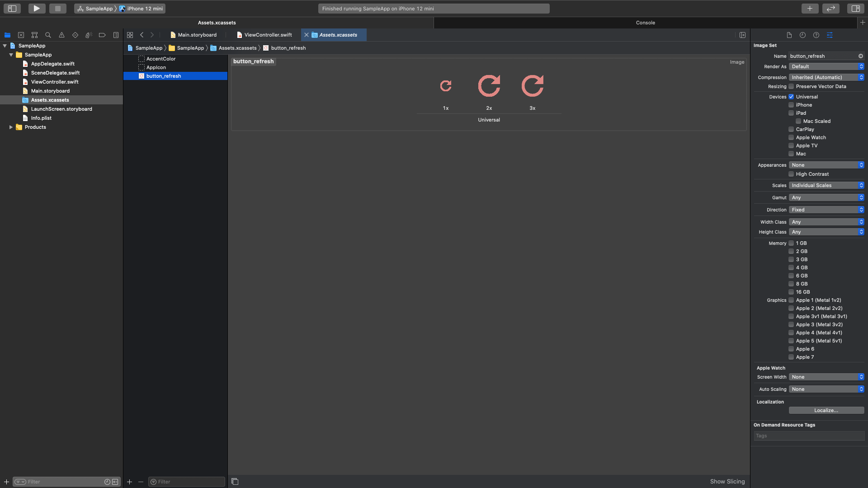Click Show Slicing button
The image size is (868, 488).
coord(727,482)
